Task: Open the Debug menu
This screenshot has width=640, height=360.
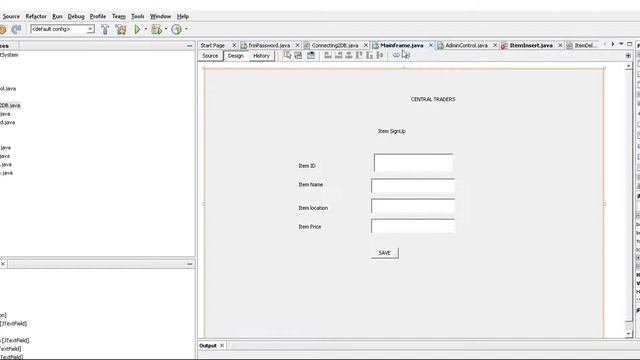Action: pos(76,16)
